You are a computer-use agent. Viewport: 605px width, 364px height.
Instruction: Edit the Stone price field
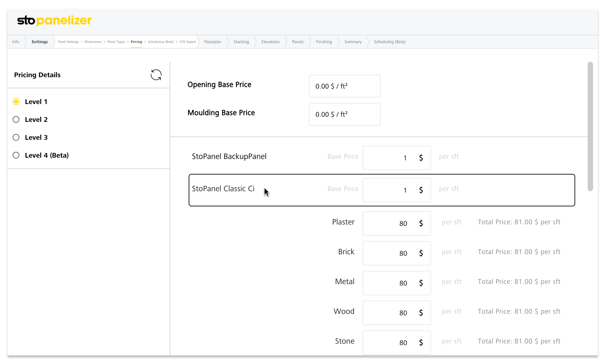[x=396, y=342]
